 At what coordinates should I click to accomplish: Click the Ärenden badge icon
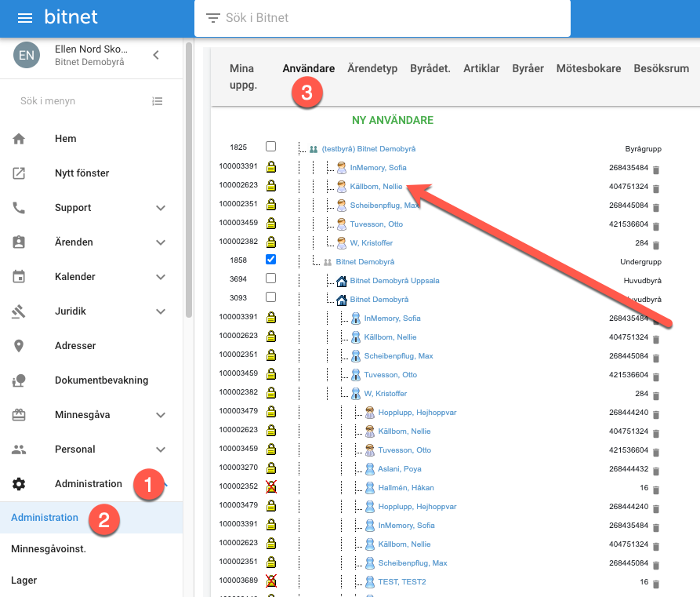click(19, 242)
